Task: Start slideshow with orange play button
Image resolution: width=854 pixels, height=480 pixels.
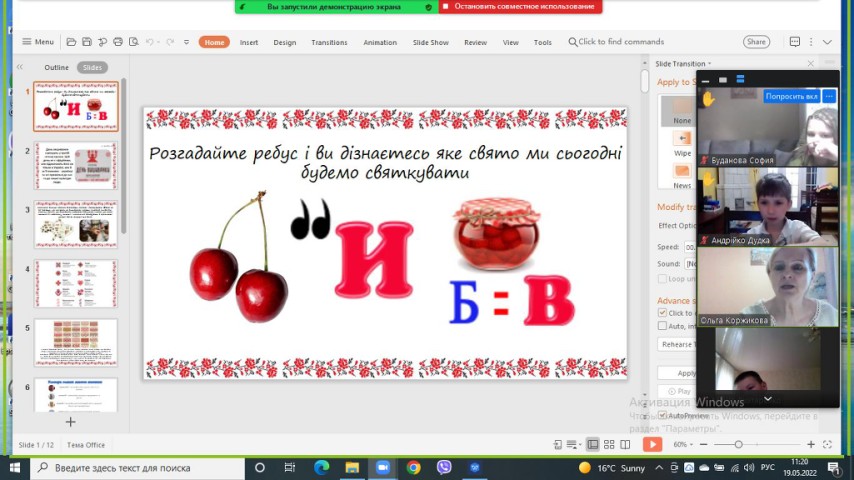Action: click(652, 444)
